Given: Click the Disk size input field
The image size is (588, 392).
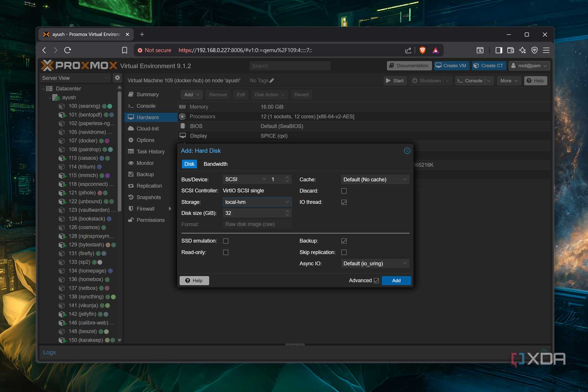Looking at the screenshot, I should click(253, 213).
